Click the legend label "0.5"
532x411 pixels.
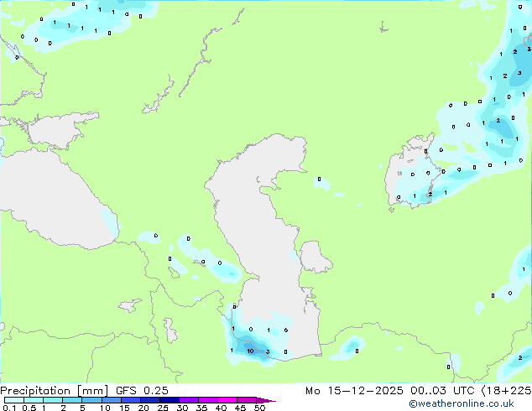click(x=29, y=408)
